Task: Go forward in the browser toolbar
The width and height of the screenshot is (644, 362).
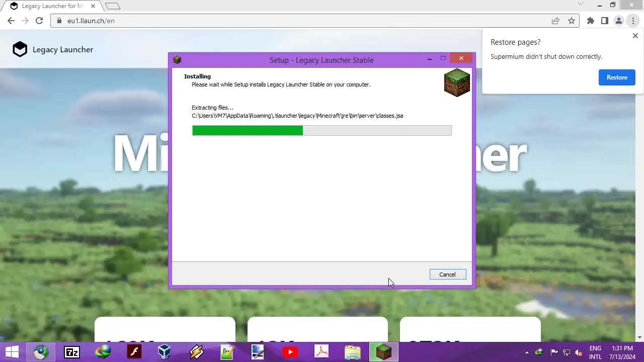Action: point(25,21)
